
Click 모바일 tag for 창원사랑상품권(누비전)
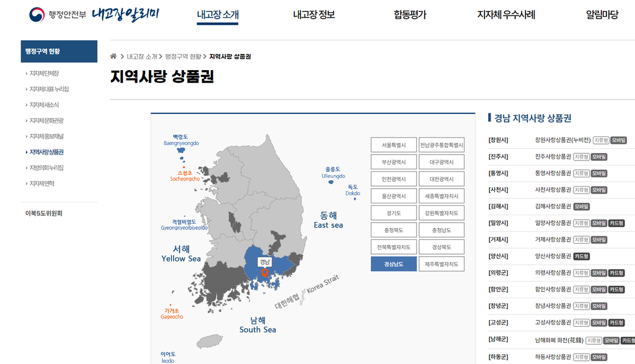(x=618, y=140)
